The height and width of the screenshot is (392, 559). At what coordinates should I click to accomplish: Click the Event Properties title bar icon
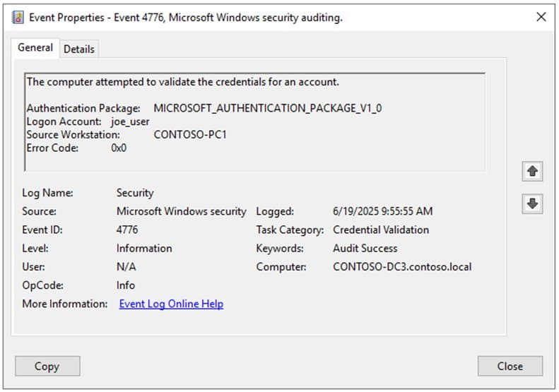[18, 18]
